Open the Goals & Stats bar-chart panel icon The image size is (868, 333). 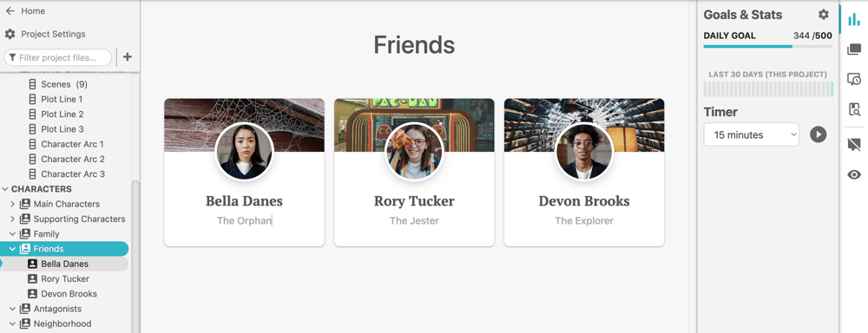(853, 19)
